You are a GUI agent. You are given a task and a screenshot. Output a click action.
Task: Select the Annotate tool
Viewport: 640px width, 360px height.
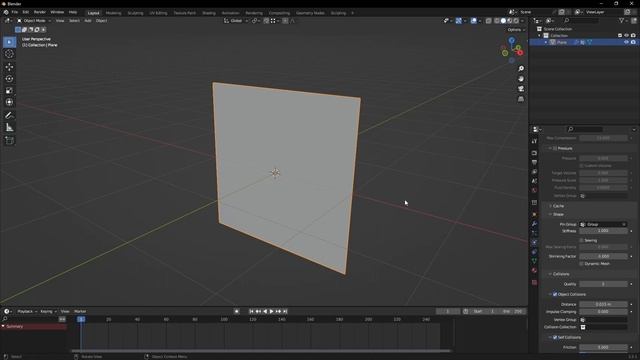pos(9,116)
